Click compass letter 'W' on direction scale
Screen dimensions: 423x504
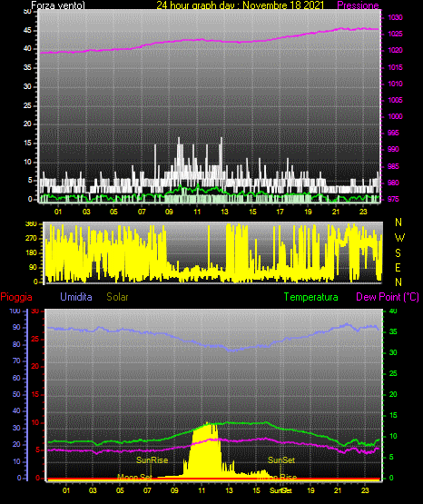click(x=399, y=238)
